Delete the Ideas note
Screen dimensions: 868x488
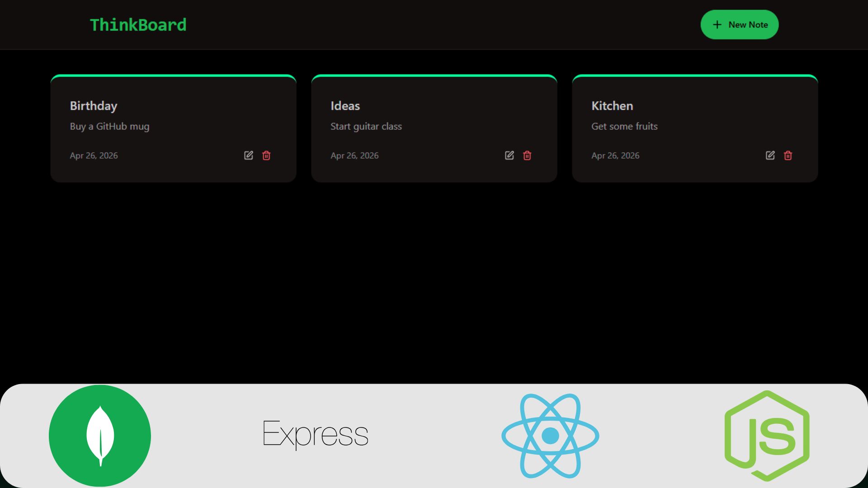tap(527, 155)
